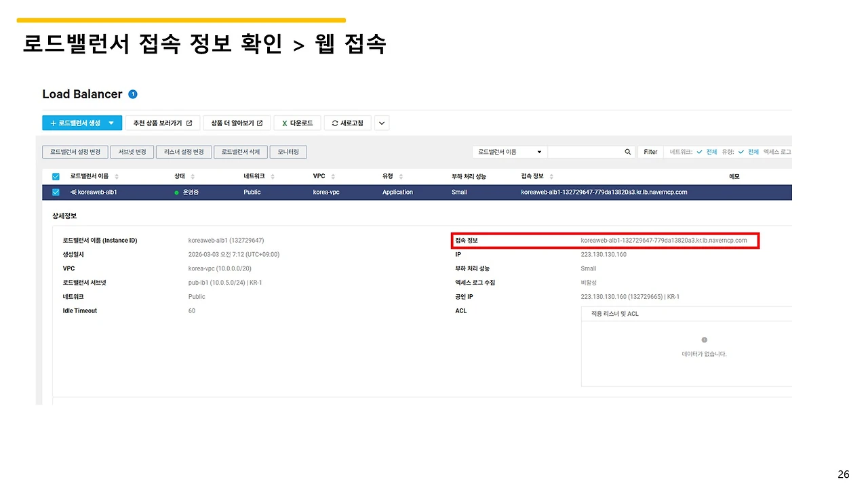Expand the chevron next to 새로고침

click(x=381, y=123)
